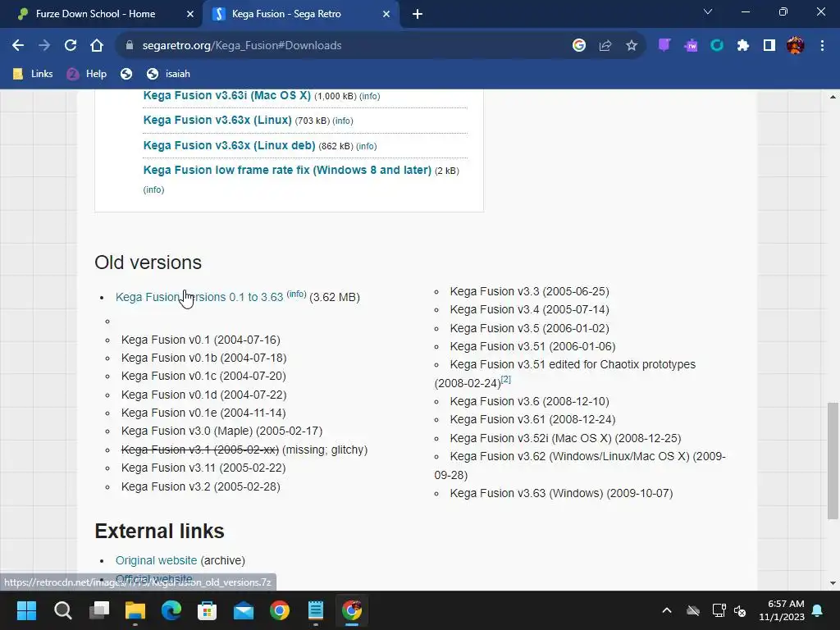Open info link under low frame rate fix
Image resolution: width=840 pixels, height=630 pixels.
(153, 189)
